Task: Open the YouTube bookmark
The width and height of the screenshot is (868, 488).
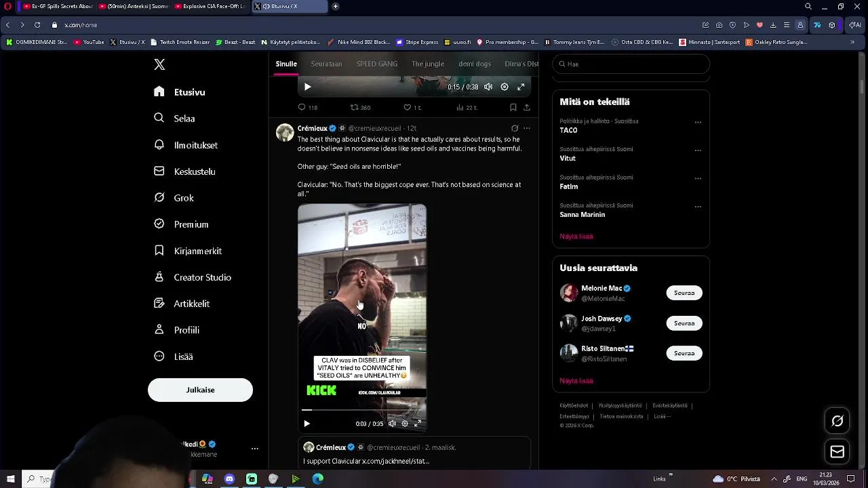Action: coord(89,42)
